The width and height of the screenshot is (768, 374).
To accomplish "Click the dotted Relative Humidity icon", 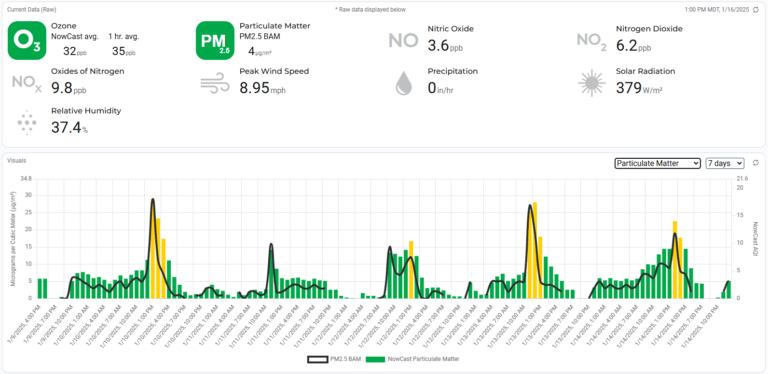I will click(27, 122).
